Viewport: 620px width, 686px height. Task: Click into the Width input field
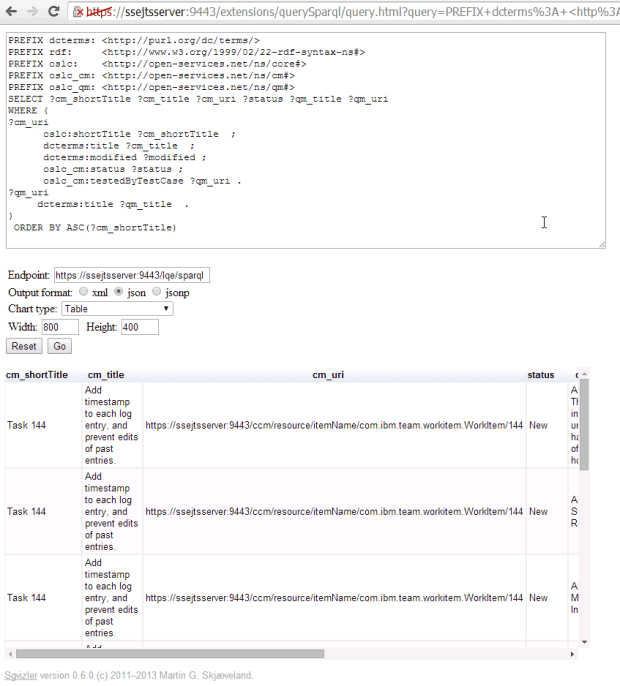click(x=59, y=327)
